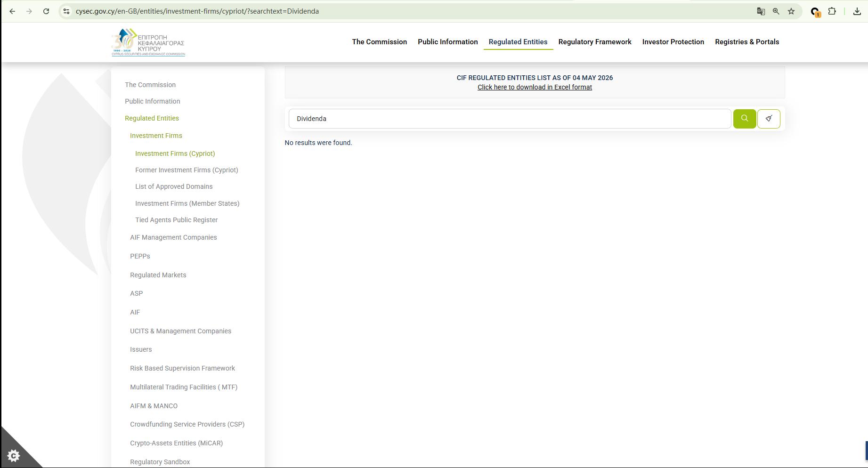The height and width of the screenshot is (468, 868).
Task: Open Issuers sidebar item
Action: 141,349
